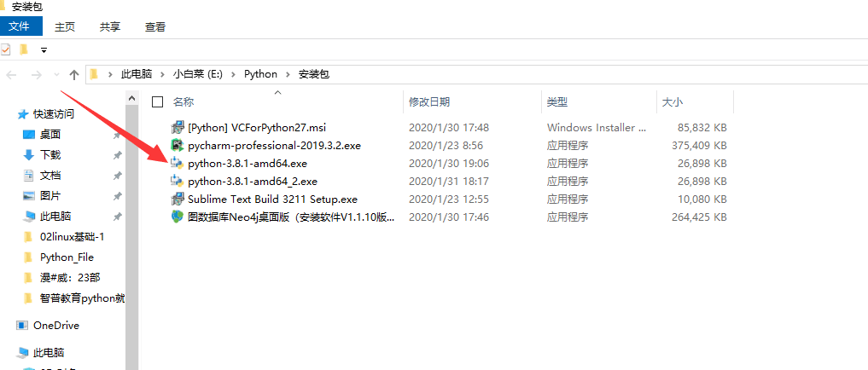Select the file name [Python] VCForPython27.msi
The height and width of the screenshot is (370, 868).
click(x=257, y=128)
